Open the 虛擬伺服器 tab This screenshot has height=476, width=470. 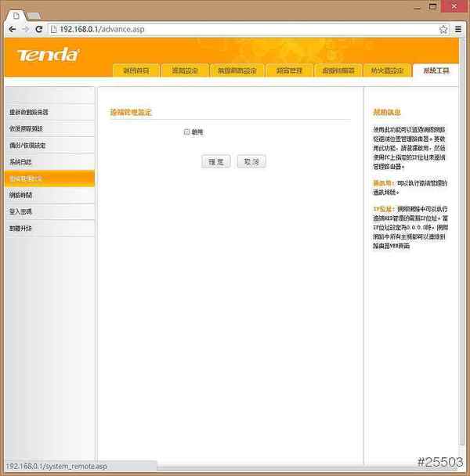pos(338,70)
